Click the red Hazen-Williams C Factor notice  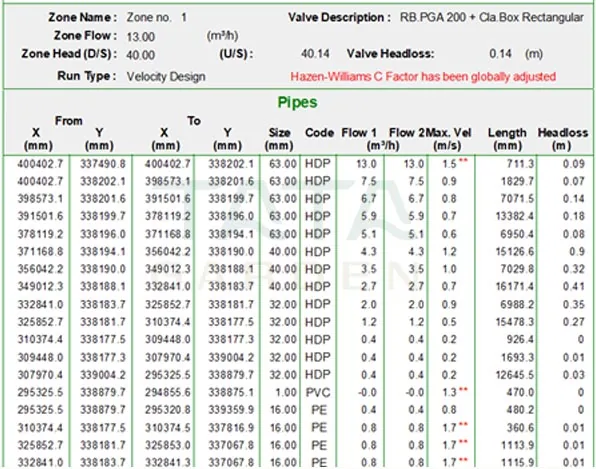click(x=423, y=76)
